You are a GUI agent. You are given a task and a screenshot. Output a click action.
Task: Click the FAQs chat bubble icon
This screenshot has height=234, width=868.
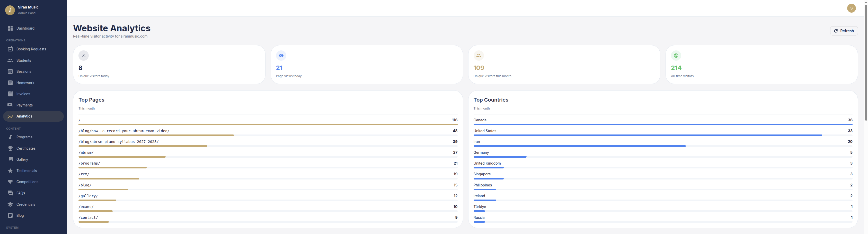click(11, 193)
